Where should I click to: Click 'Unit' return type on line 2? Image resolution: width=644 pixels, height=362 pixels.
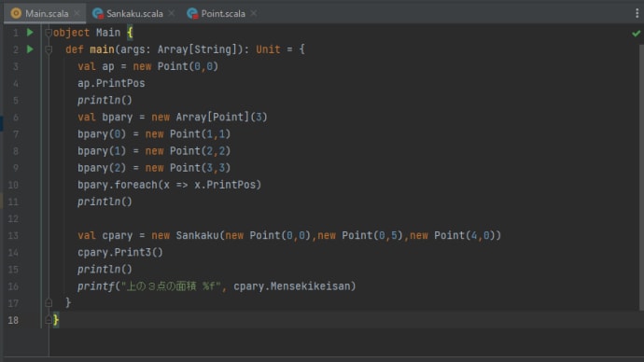click(268, 49)
